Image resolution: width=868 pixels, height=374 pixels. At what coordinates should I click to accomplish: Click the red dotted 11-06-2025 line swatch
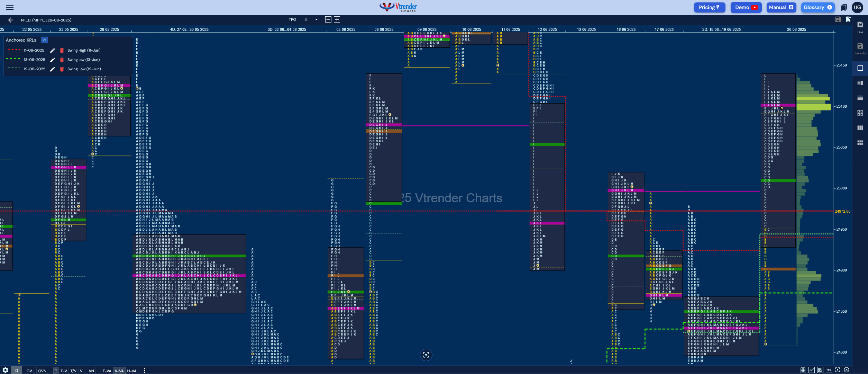pos(13,50)
